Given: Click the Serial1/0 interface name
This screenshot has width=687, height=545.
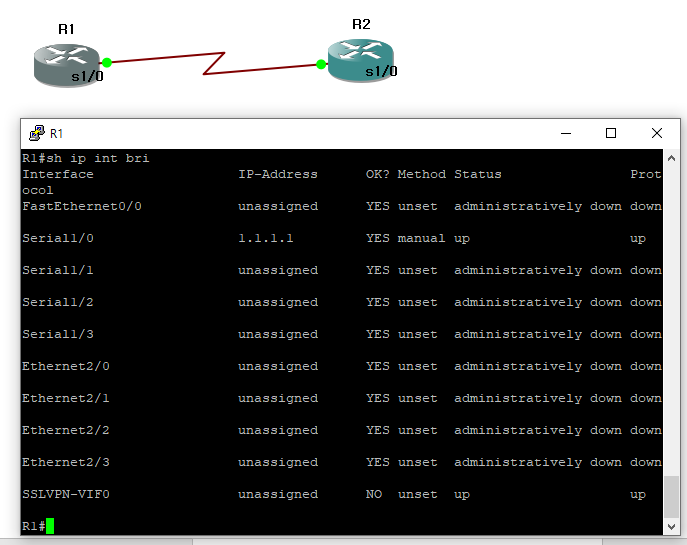Looking at the screenshot, I should point(58,238).
